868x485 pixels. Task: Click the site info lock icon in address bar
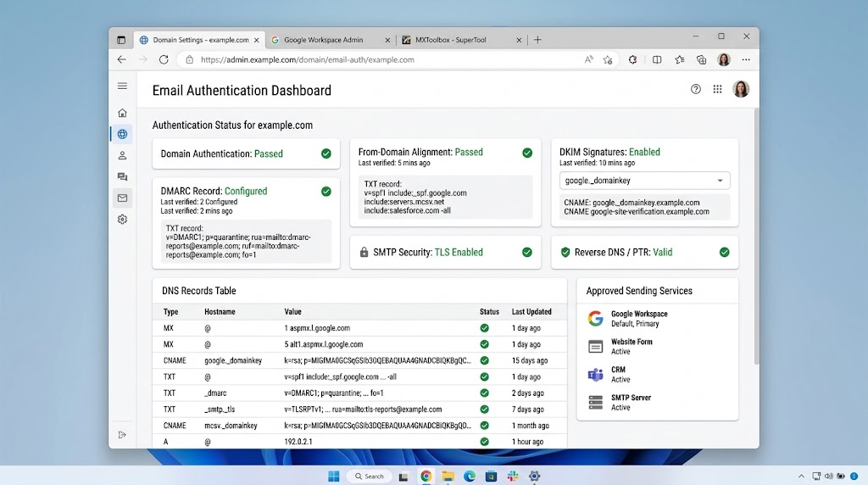[x=189, y=60]
